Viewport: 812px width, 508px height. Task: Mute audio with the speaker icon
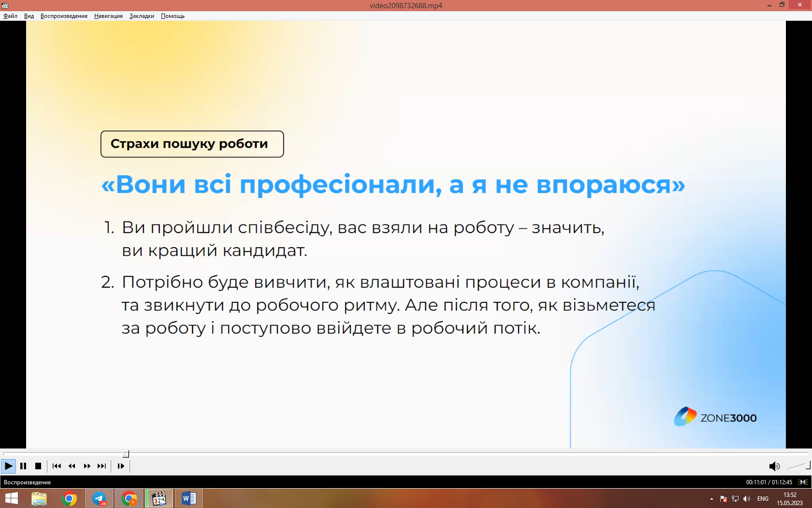coord(774,466)
